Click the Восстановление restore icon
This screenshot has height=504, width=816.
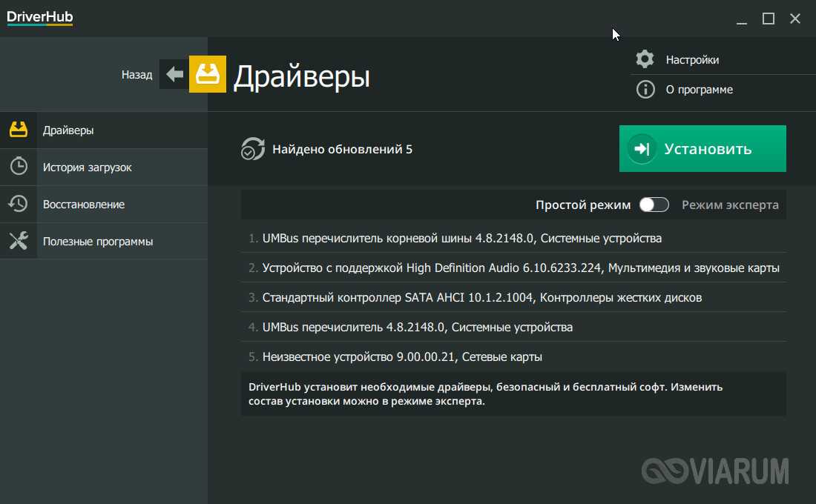point(19,205)
